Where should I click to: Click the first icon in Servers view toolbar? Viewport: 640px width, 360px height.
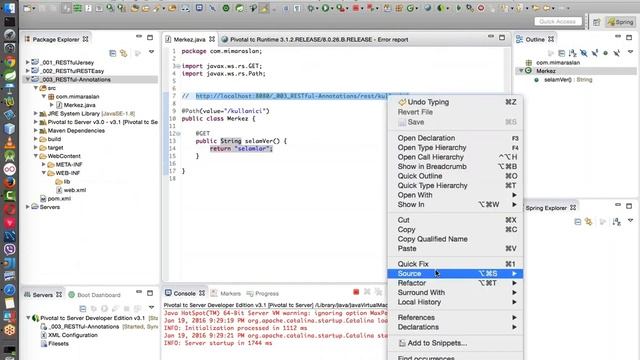(82, 309)
